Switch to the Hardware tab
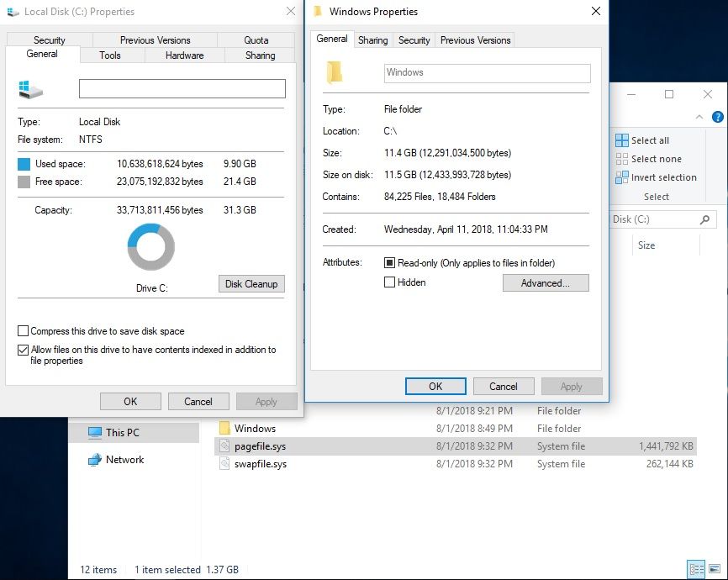This screenshot has height=580, width=728. point(184,55)
